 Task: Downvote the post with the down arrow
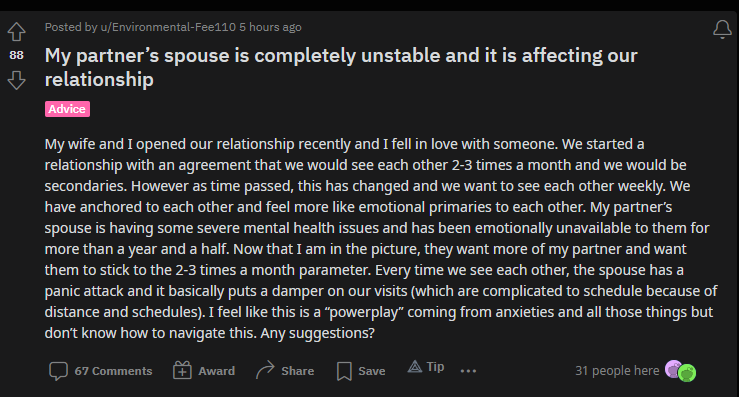click(x=16, y=80)
